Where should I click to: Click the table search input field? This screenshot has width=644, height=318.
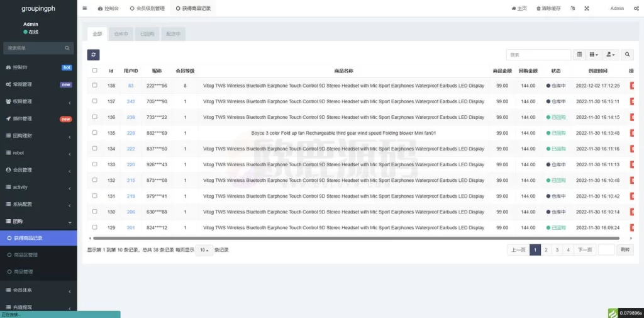[538, 55]
